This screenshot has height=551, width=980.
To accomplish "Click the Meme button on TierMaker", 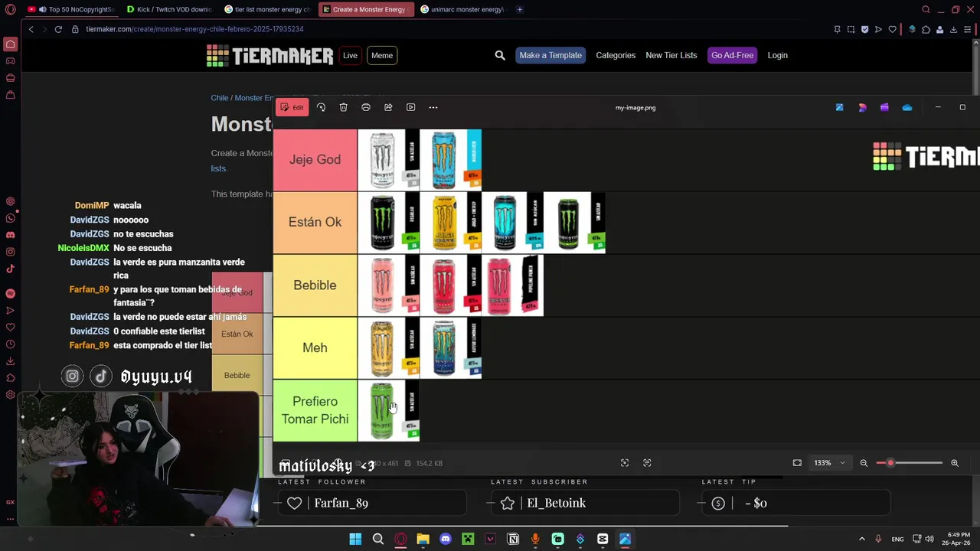I will pyautogui.click(x=382, y=55).
